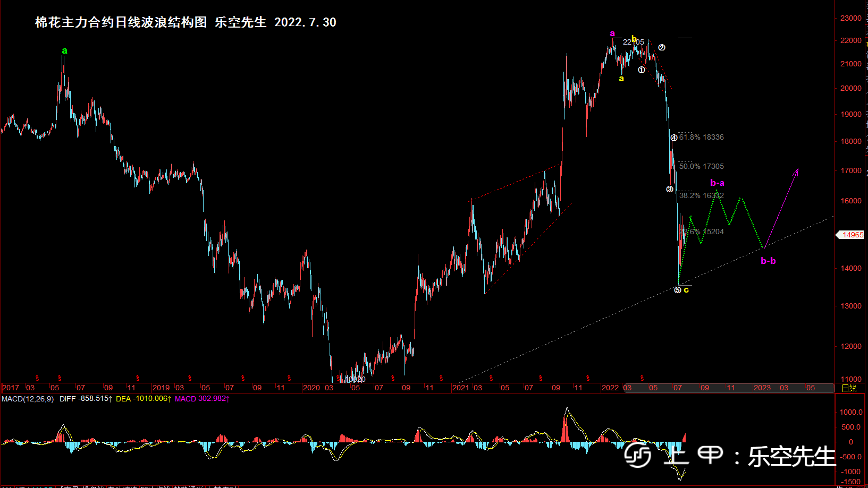This screenshot has width=868, height=488.
Task: Click the -1500 MACD axis label
Action: [x=852, y=482]
